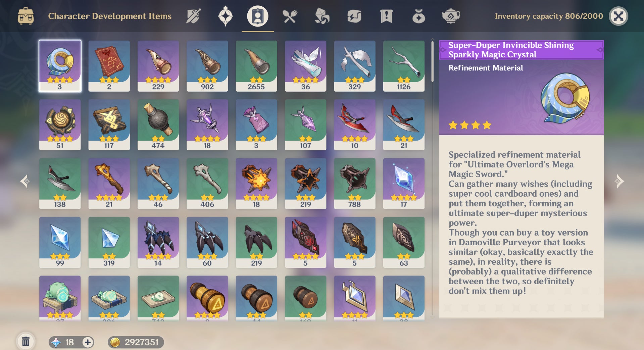This screenshot has height=350, width=644.
Task: Select the Materials tab icon
Action: 321,16
